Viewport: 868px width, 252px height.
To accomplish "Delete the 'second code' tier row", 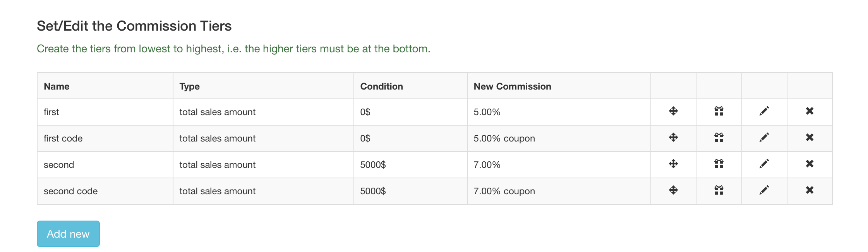I will 810,190.
